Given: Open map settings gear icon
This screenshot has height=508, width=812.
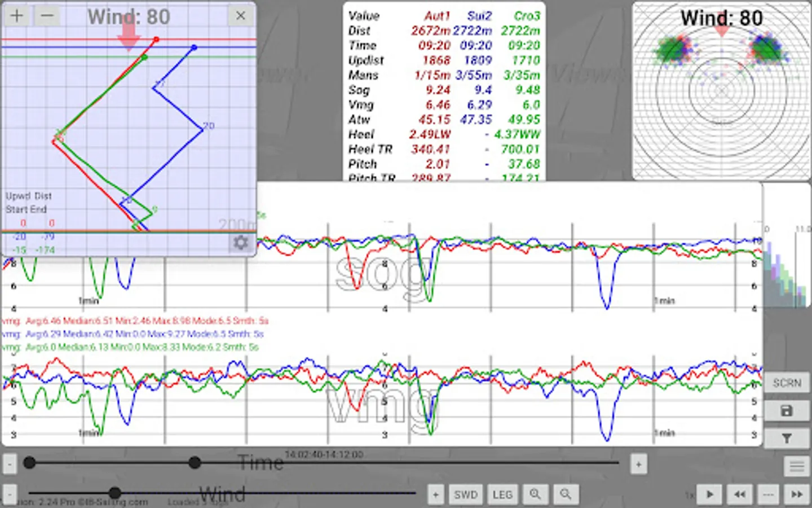Looking at the screenshot, I should point(241,243).
